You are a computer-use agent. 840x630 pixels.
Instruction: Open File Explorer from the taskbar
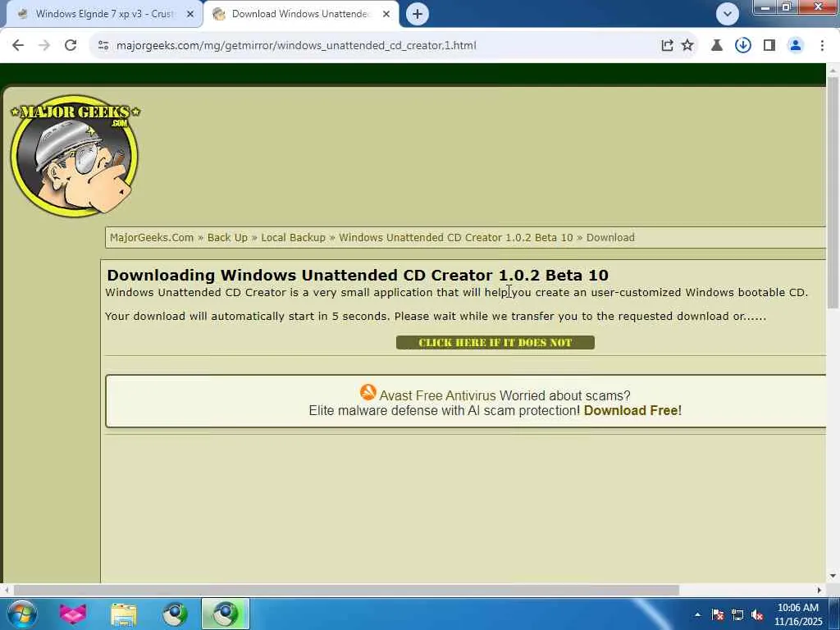point(124,614)
